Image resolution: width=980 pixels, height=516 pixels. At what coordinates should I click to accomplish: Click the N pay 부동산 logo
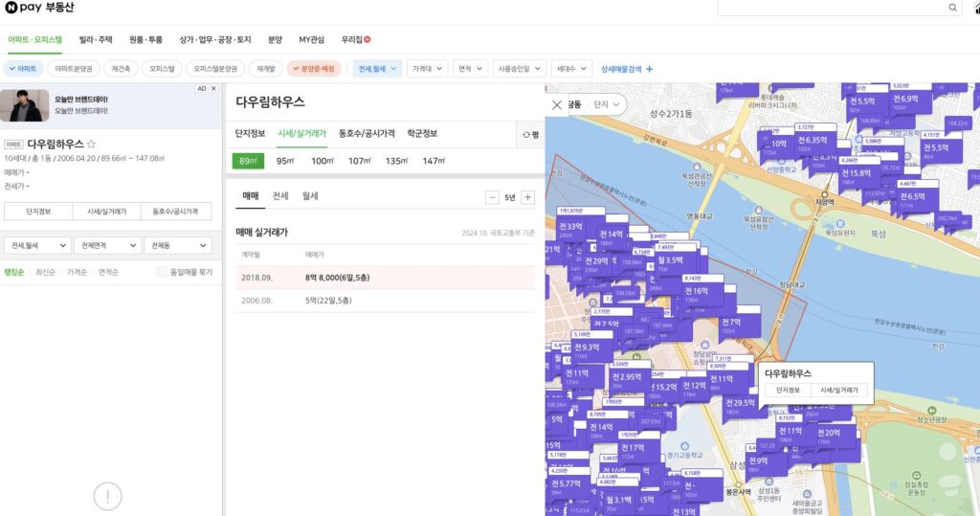[x=38, y=8]
